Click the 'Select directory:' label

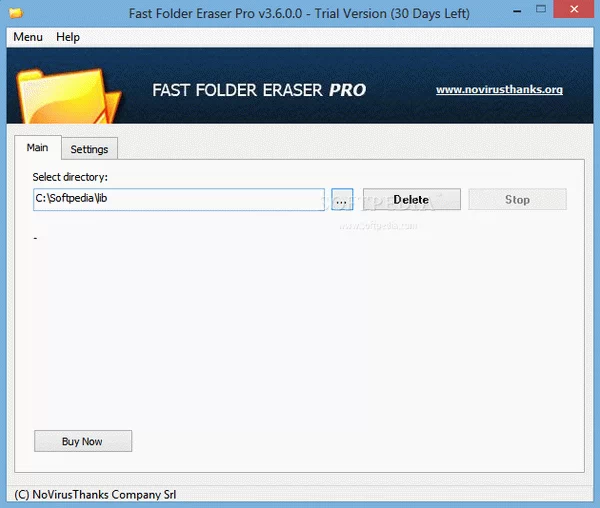tap(70, 177)
